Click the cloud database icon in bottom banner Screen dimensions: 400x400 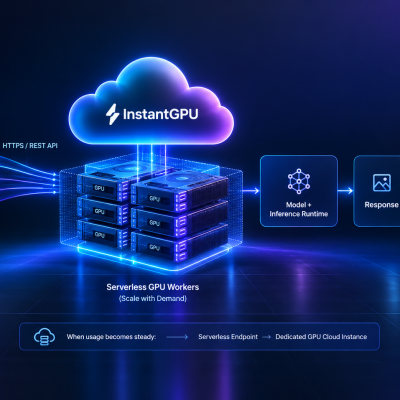point(44,336)
